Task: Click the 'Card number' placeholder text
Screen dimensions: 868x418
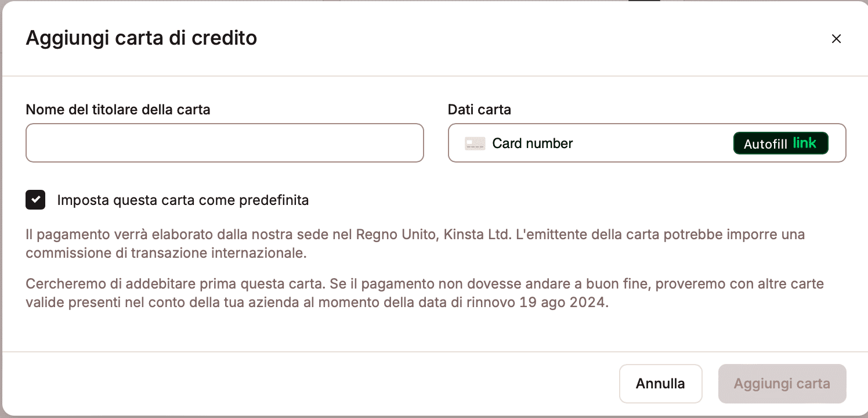Action: (x=532, y=143)
